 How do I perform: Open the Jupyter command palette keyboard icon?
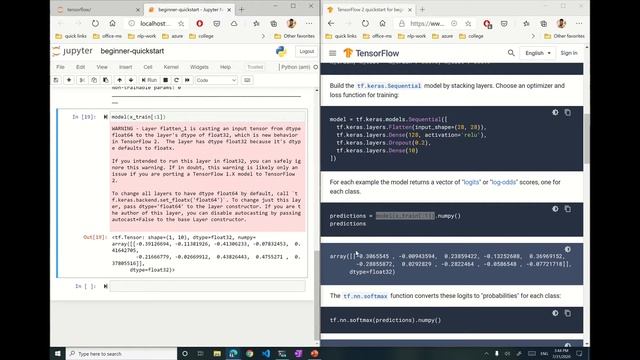[247, 80]
